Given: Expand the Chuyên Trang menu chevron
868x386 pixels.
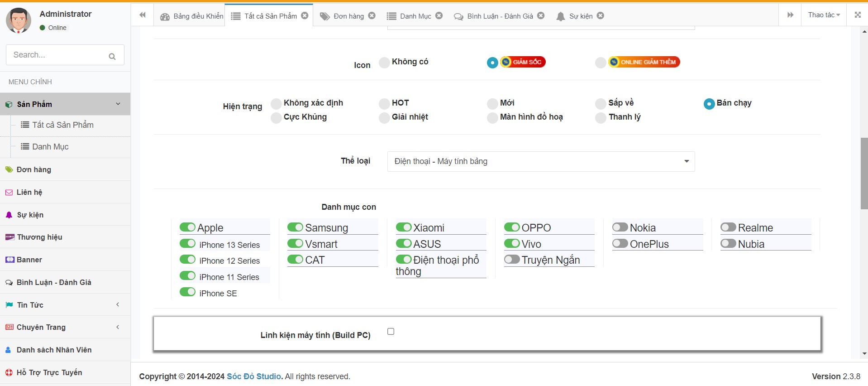Looking at the screenshot, I should pos(118,327).
